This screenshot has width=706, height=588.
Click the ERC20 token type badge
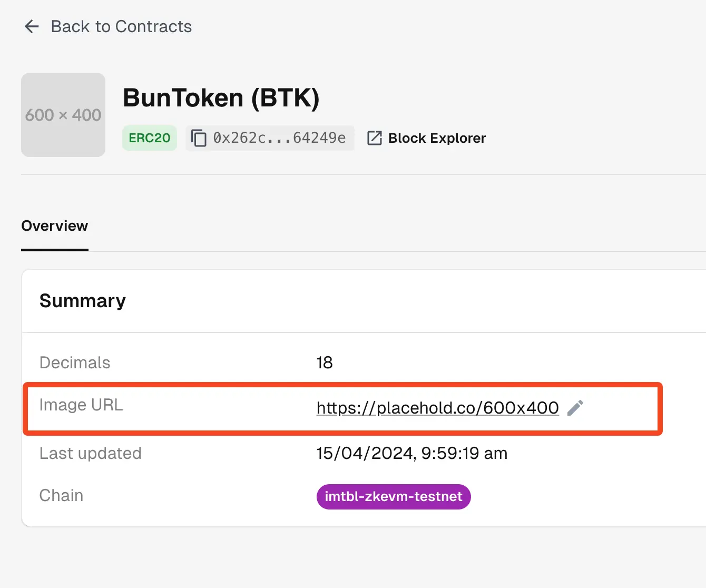click(x=149, y=138)
